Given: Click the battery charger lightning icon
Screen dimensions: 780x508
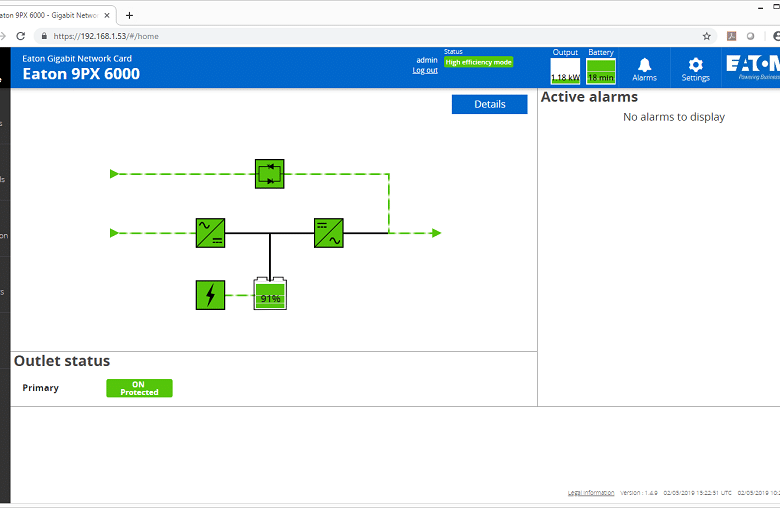Looking at the screenshot, I should coord(210,295).
